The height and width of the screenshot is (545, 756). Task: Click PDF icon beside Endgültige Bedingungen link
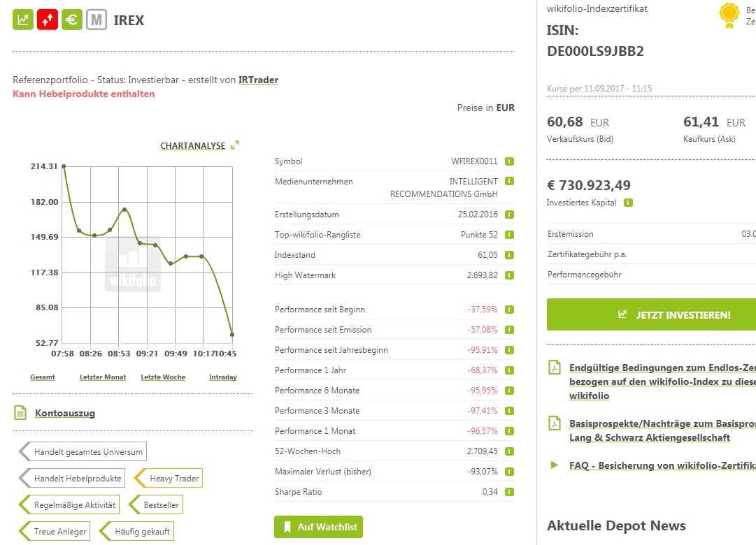pyautogui.click(x=555, y=368)
